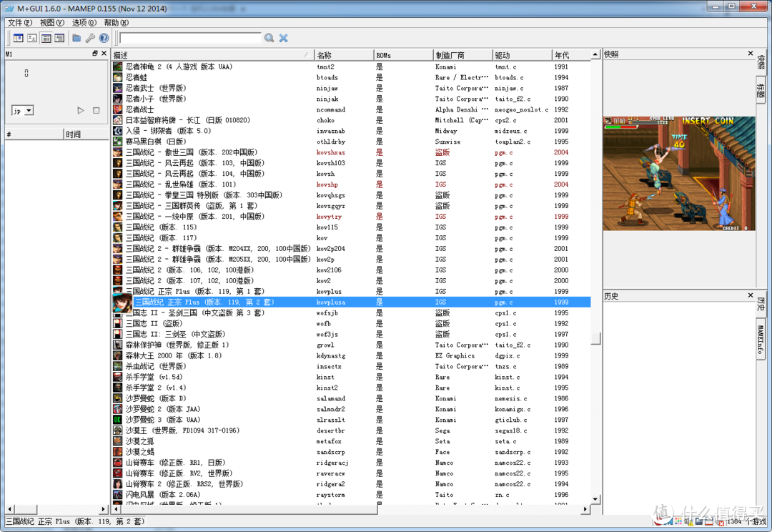Viewport: 772px width, 532px height.
Task: Switch to details list view icon
Action: pyautogui.click(x=46, y=38)
